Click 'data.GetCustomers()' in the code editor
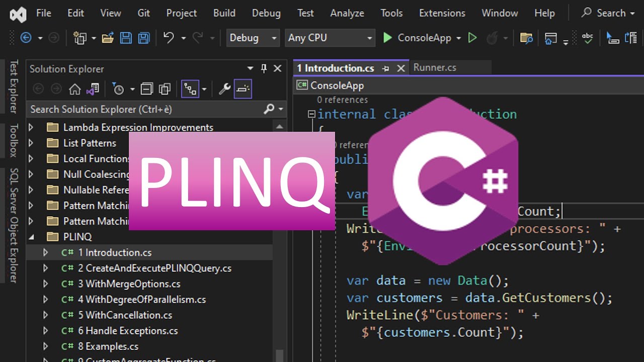The width and height of the screenshot is (644, 362). click(x=534, y=298)
